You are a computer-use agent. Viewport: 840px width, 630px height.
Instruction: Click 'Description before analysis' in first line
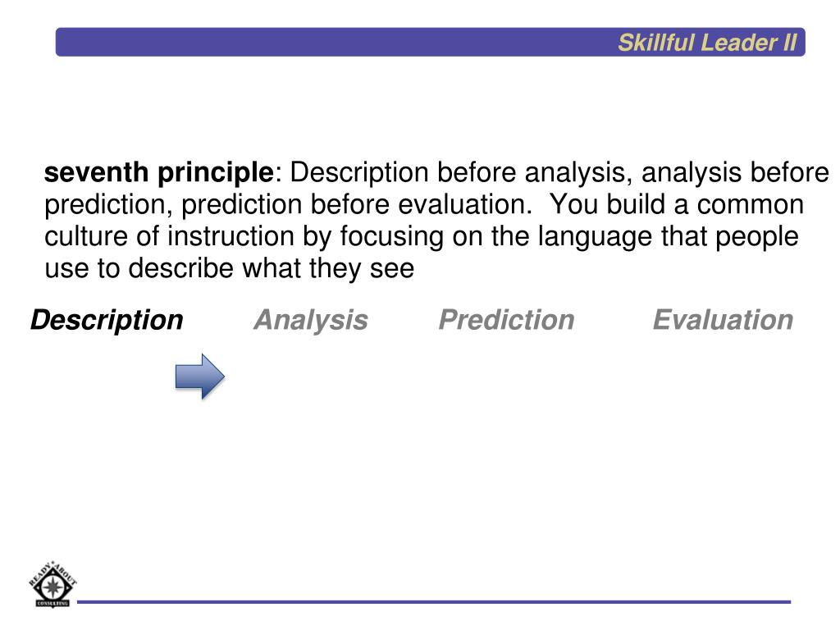tap(458, 173)
